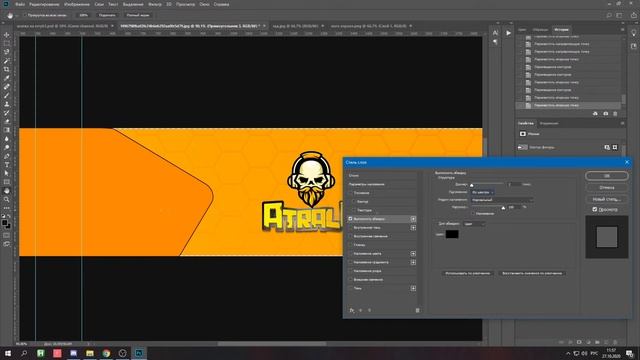Open the Изображение menu
The height and width of the screenshot is (360, 640).
[77, 4]
